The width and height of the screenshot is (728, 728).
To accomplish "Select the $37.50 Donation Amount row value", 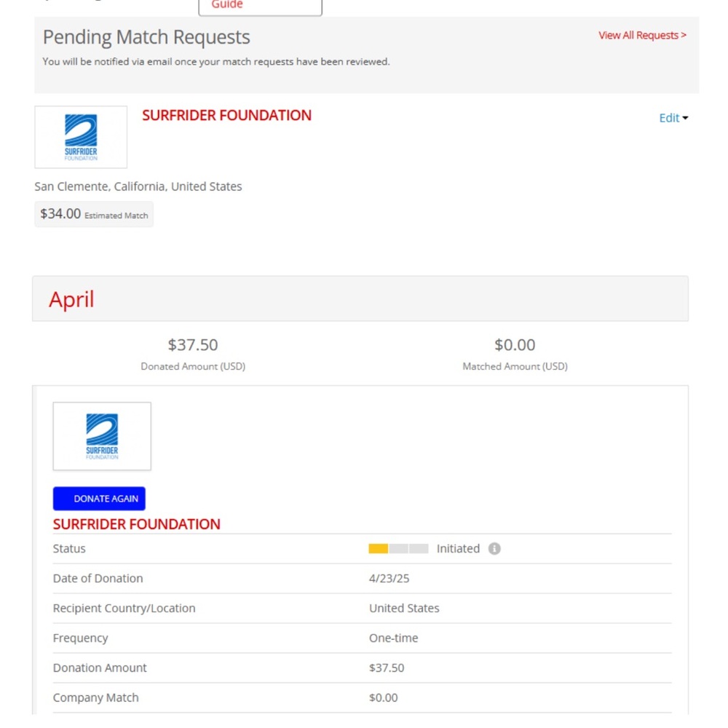I will [387, 668].
